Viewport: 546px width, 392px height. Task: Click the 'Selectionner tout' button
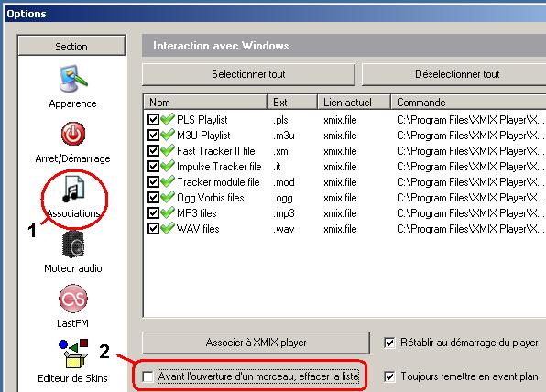[248, 74]
